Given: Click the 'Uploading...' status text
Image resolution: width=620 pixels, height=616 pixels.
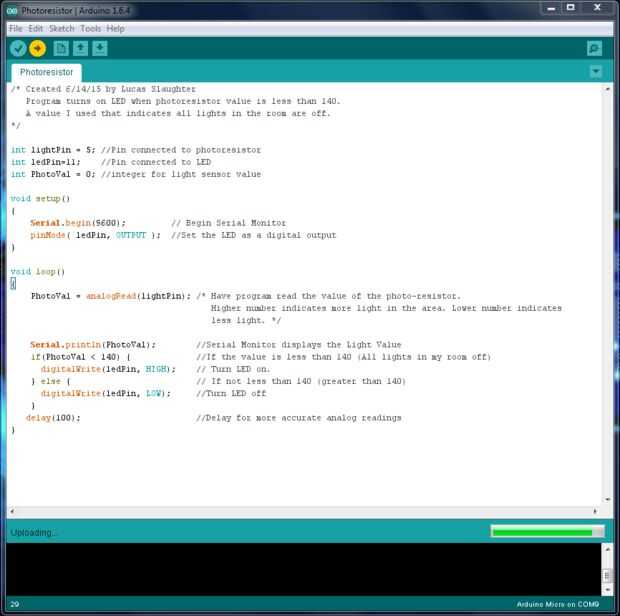Looking at the screenshot, I should coord(33,533).
